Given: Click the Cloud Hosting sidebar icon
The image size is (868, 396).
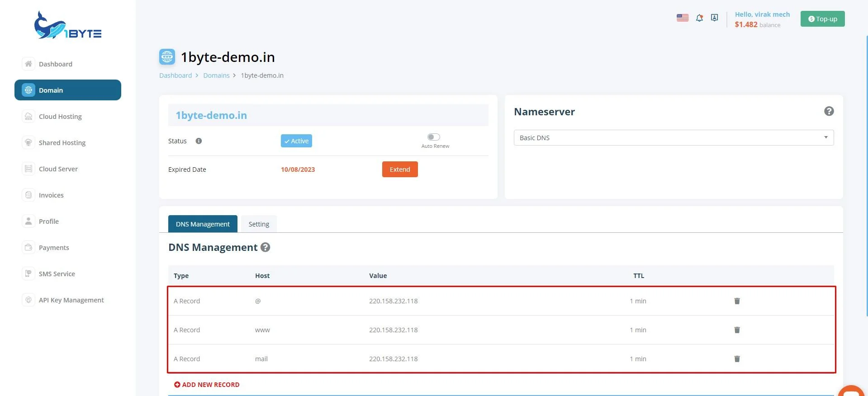Looking at the screenshot, I should 28,116.
